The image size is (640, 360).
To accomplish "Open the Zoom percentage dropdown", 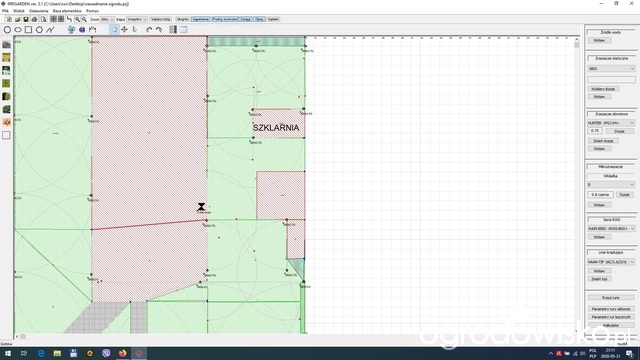I will 107,19.
